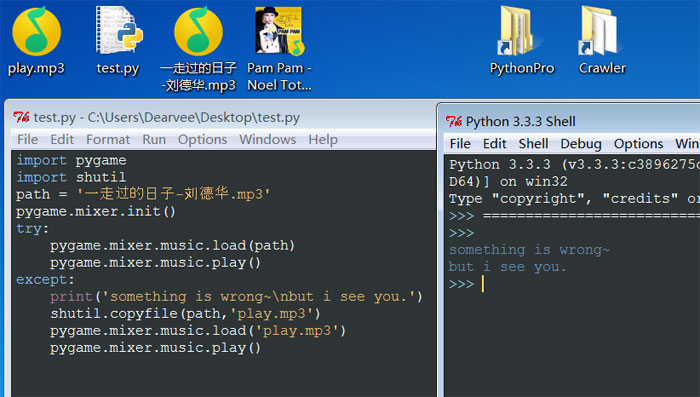Click the Python 3.3.3 Shell title text
Viewport: 700px width, 397px height.
[x=521, y=121]
